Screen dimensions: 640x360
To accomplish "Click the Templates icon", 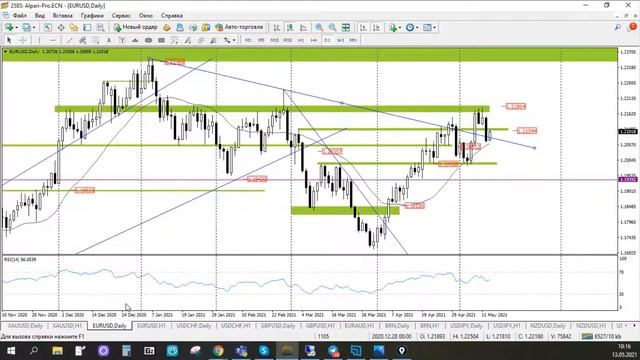I will click(x=427, y=27).
